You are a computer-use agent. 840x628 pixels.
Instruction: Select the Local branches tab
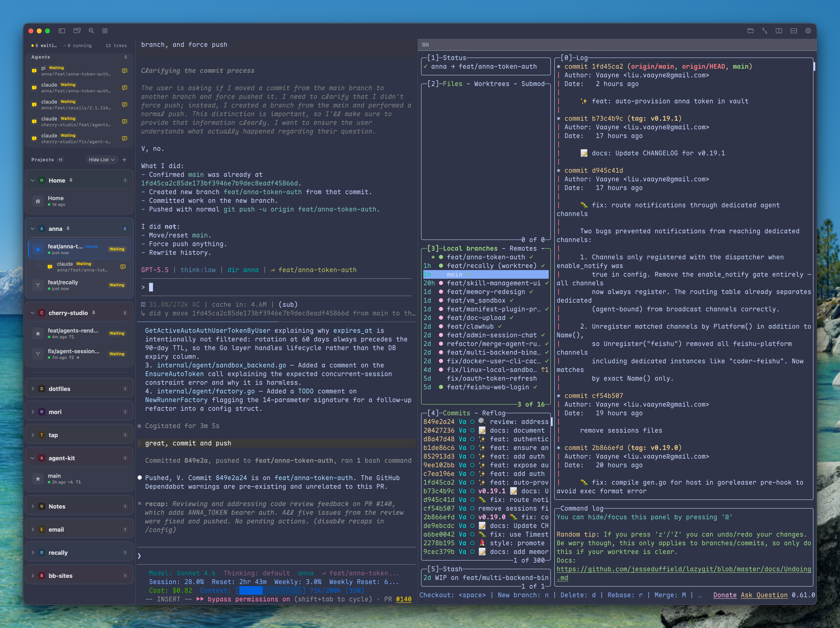[470, 249]
